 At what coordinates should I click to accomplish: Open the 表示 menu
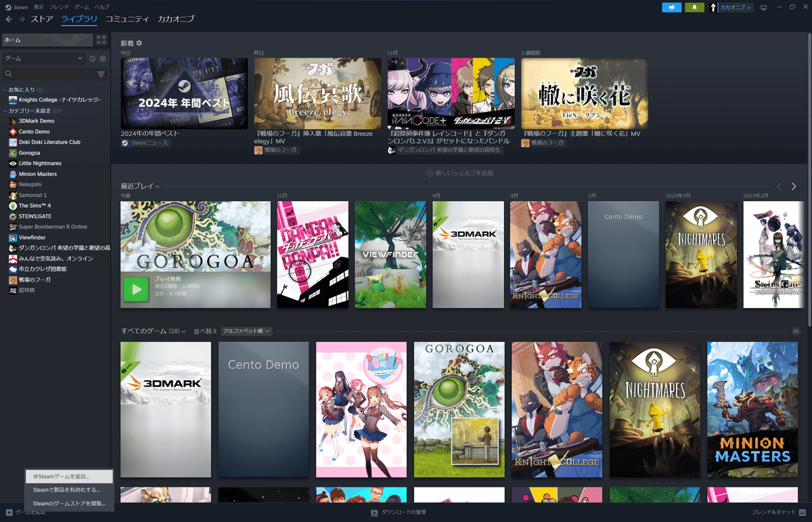(x=39, y=6)
